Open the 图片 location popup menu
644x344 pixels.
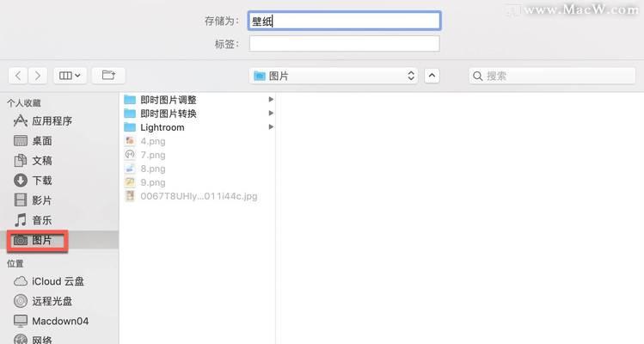pyautogui.click(x=334, y=76)
